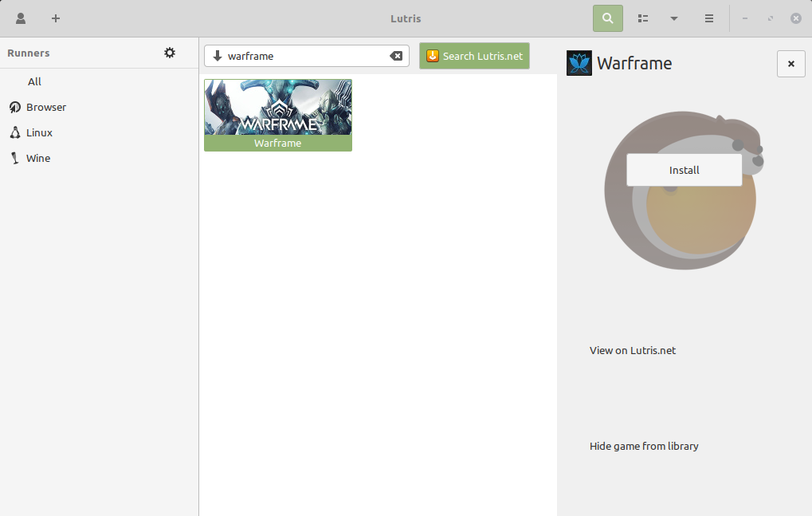Click the Warframe lotus icon in details panel

coord(579,63)
